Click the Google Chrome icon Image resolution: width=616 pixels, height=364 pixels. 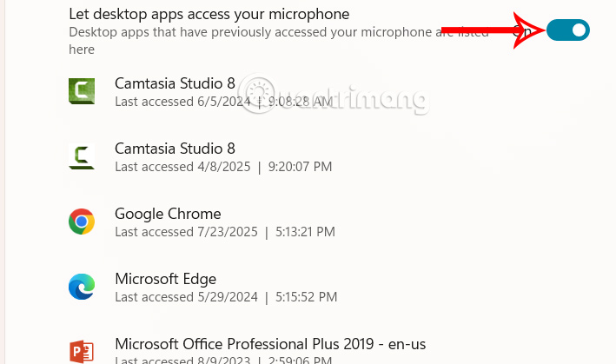(82, 222)
